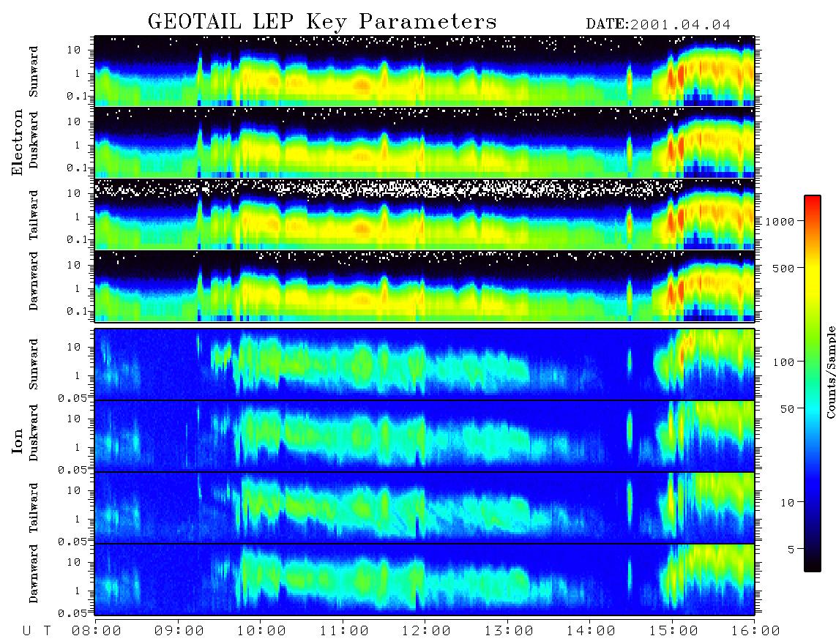
Task: Click the 13:00 time axis tick label
Action: pos(509,631)
